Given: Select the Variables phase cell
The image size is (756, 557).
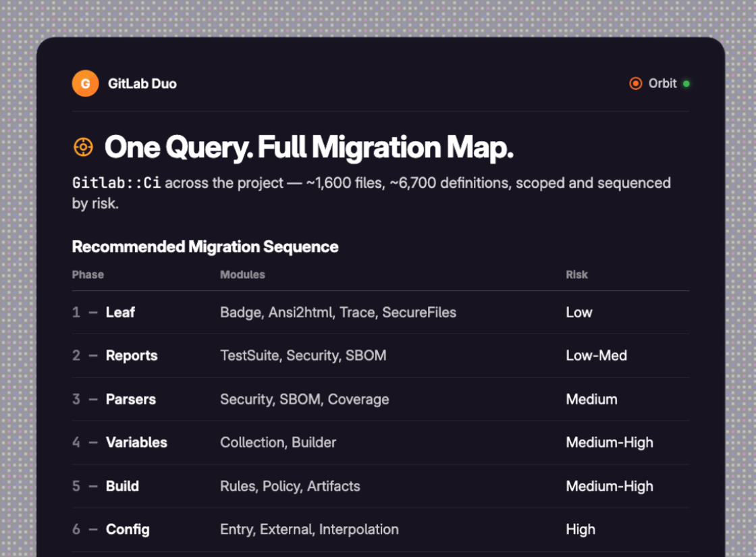Looking at the screenshot, I should (119, 442).
